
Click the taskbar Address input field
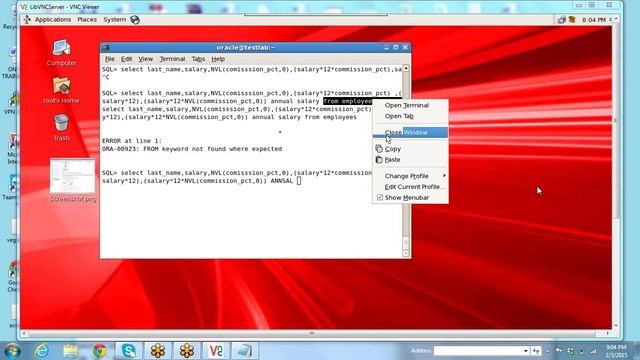click(478, 351)
